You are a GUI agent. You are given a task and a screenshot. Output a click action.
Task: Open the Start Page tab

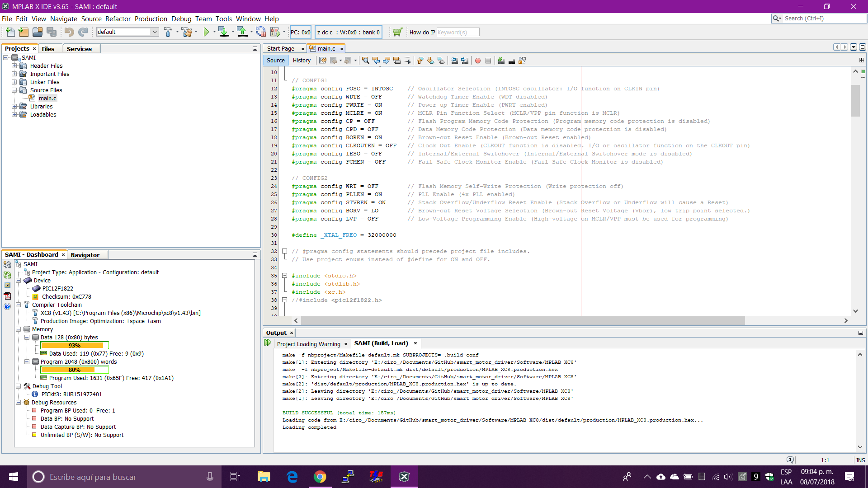pos(281,49)
